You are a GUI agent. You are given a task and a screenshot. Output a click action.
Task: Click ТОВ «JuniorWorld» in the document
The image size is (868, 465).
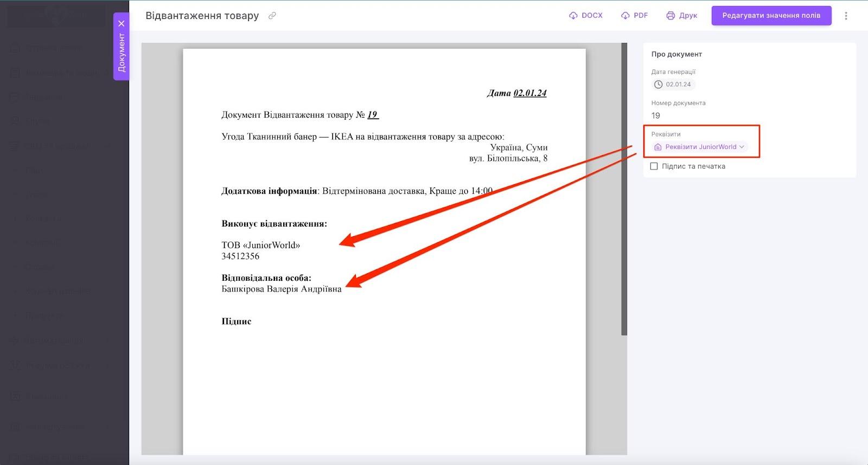pyautogui.click(x=260, y=245)
